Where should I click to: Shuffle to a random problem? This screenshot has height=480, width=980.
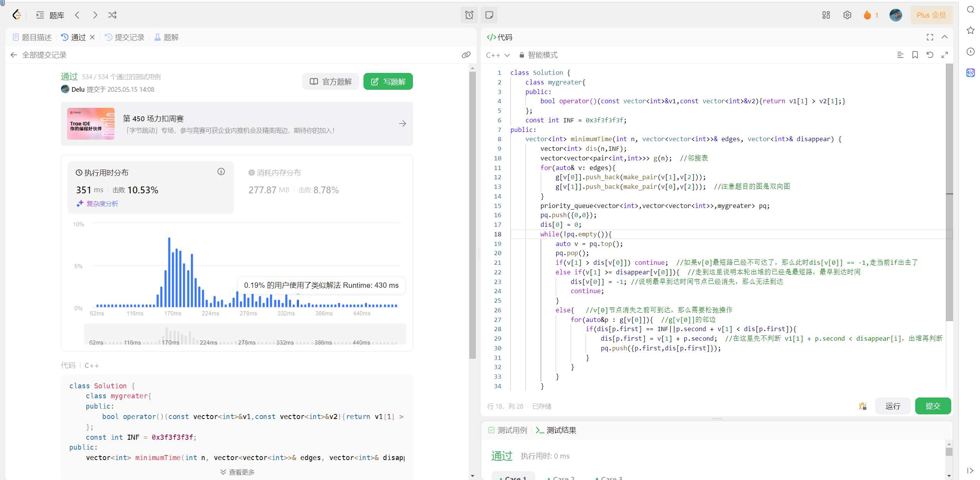(x=112, y=15)
